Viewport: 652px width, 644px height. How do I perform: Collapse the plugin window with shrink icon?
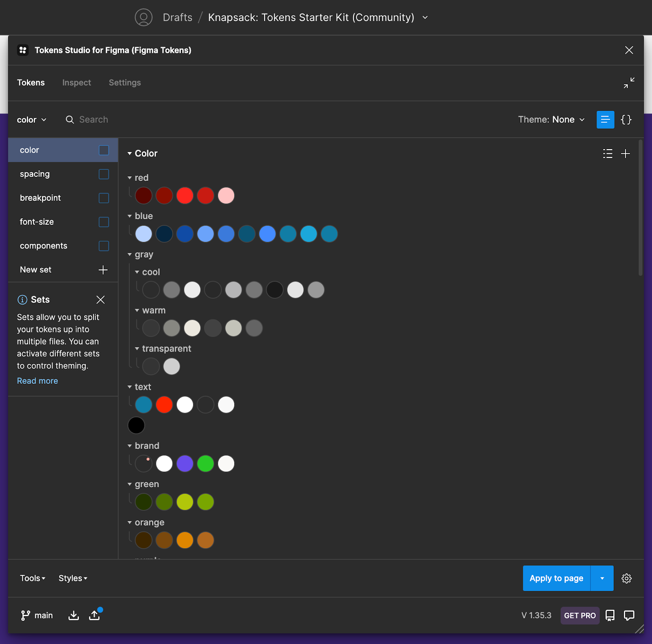click(x=629, y=83)
